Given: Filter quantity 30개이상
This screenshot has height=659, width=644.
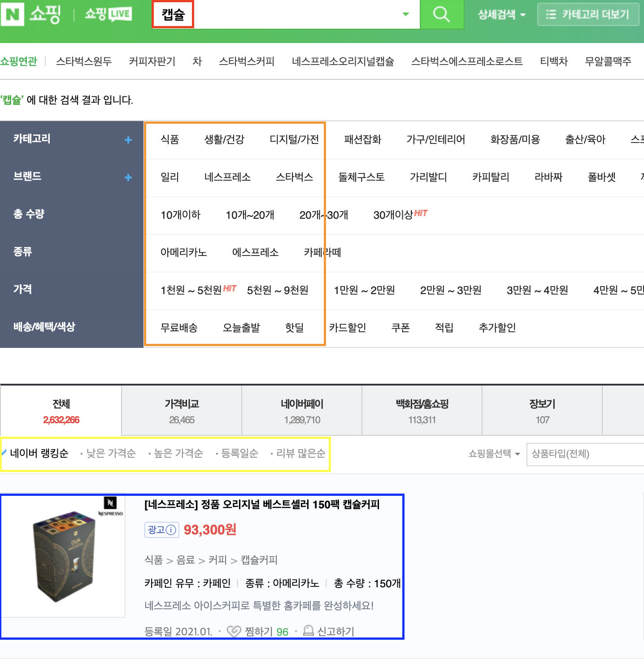Looking at the screenshot, I should coord(393,215).
